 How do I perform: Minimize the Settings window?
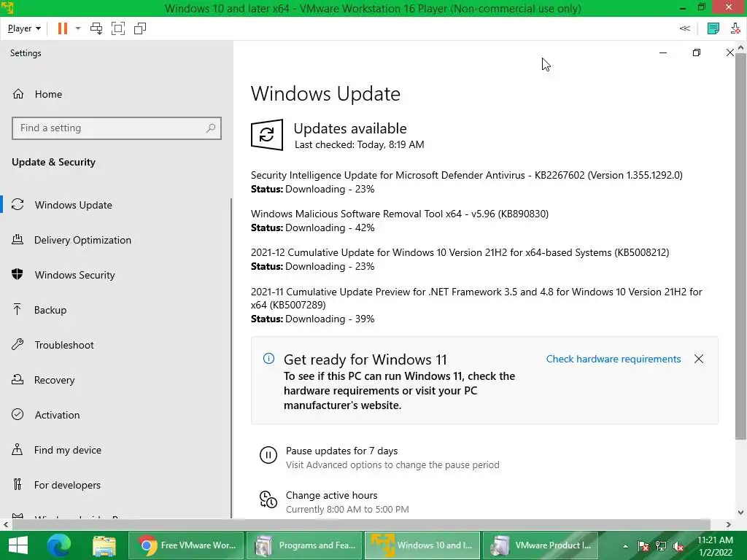point(662,52)
